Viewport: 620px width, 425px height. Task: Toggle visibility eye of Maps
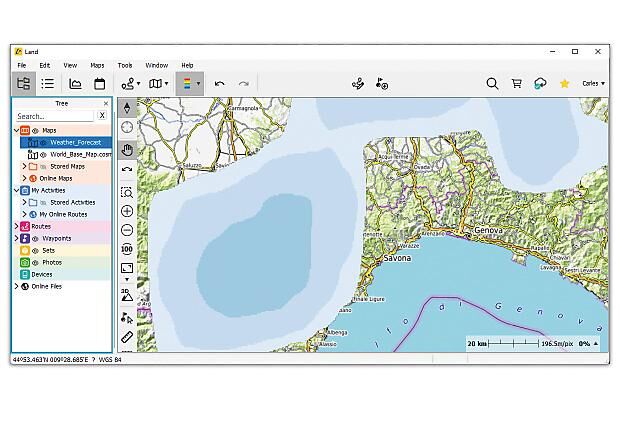tap(36, 130)
